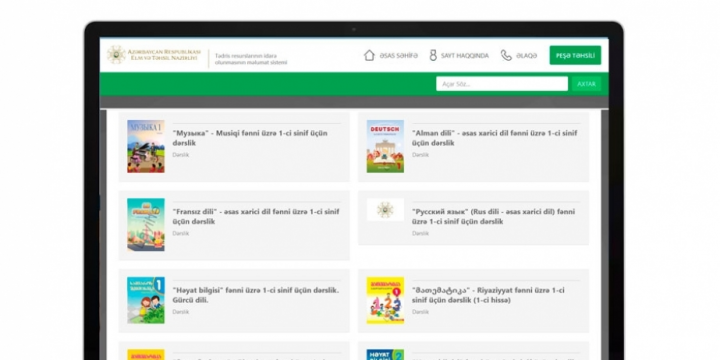Click the Dərslik label under Alman dili

pos(420,155)
